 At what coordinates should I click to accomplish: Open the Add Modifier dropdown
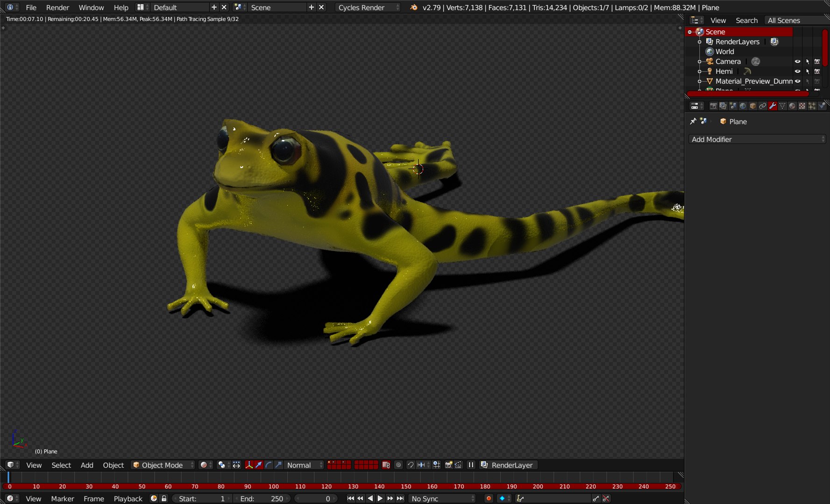[x=757, y=139]
